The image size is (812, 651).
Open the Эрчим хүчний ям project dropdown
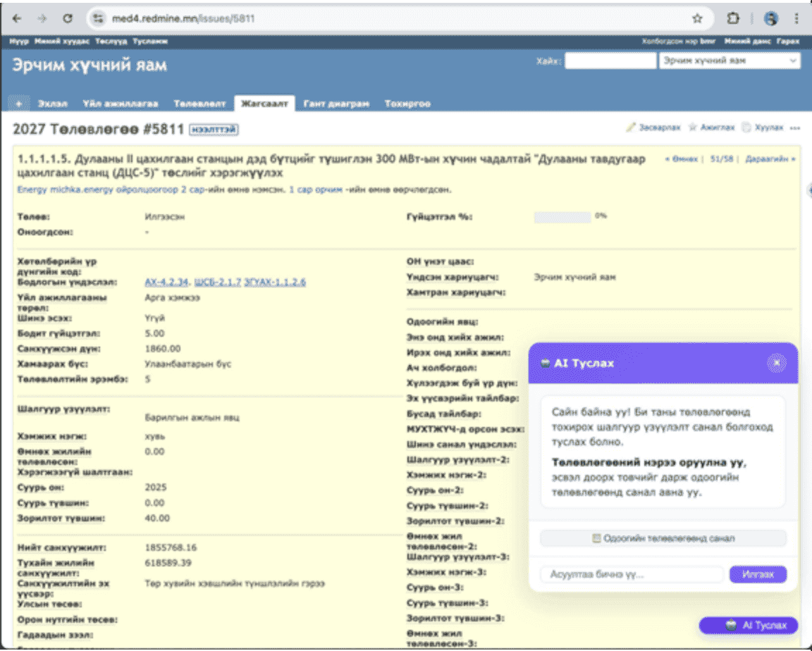pyautogui.click(x=727, y=61)
